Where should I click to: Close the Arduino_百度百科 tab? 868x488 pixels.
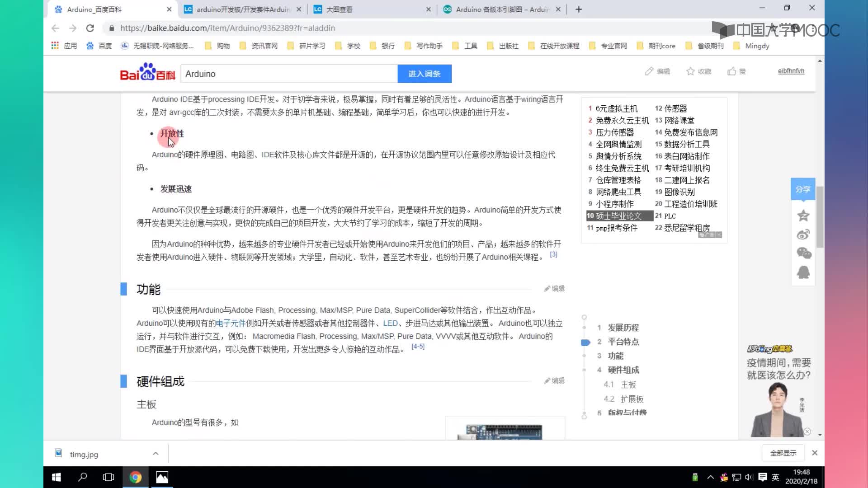(x=169, y=9)
